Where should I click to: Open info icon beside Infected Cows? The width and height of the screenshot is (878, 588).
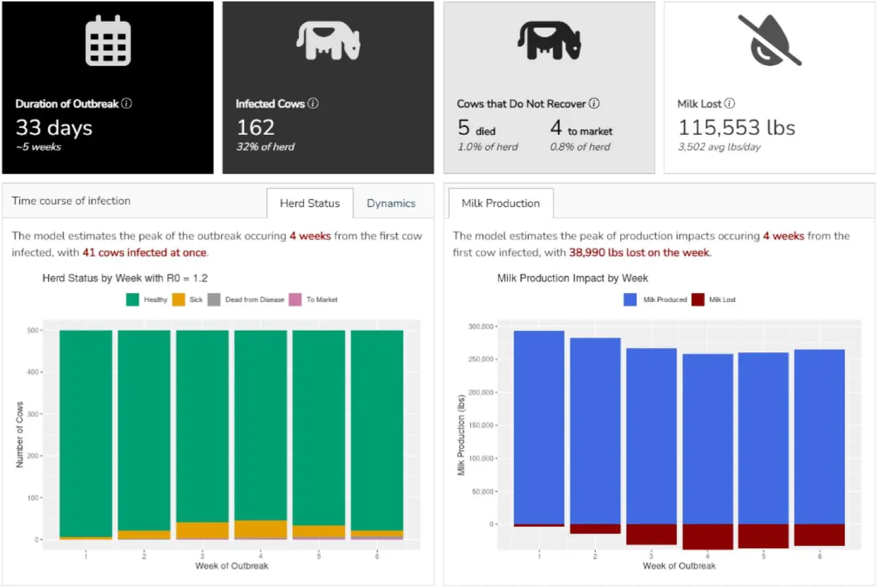pyautogui.click(x=313, y=104)
